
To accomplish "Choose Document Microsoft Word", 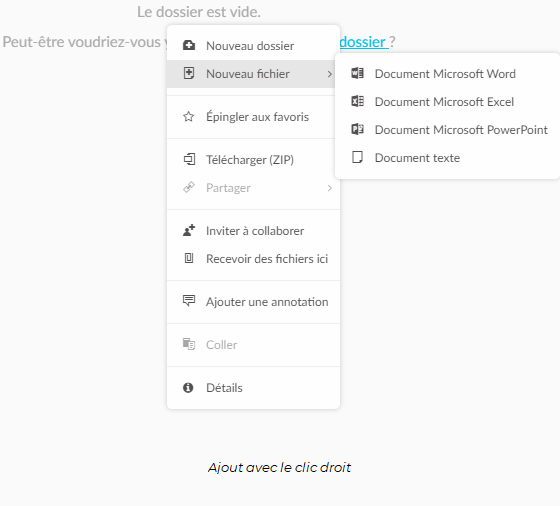I will click(447, 74).
